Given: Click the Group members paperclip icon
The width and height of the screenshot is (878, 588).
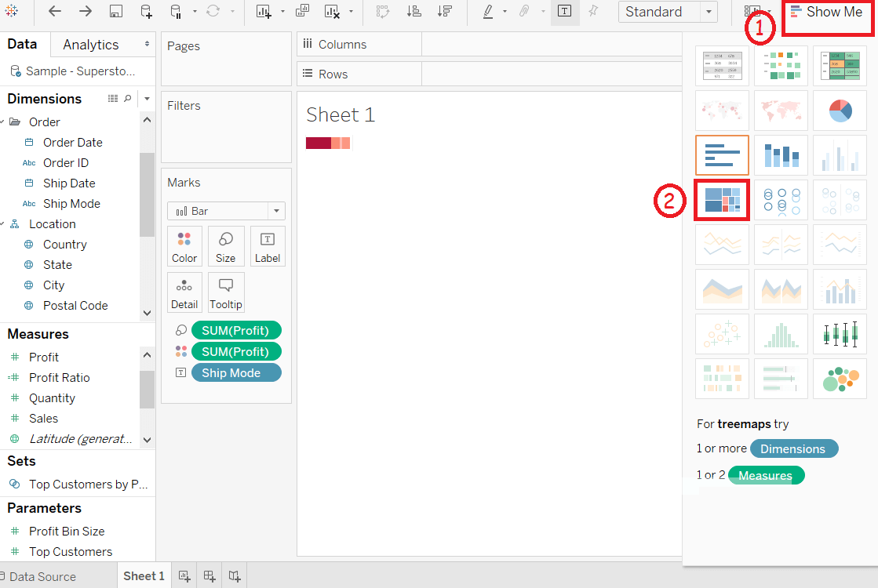Looking at the screenshot, I should pos(524,11).
